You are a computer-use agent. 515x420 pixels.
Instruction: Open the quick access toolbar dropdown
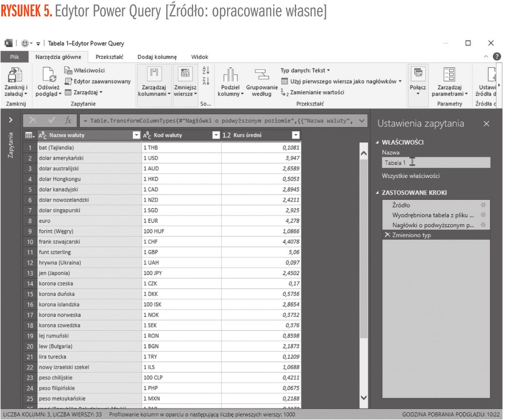[x=38, y=43]
